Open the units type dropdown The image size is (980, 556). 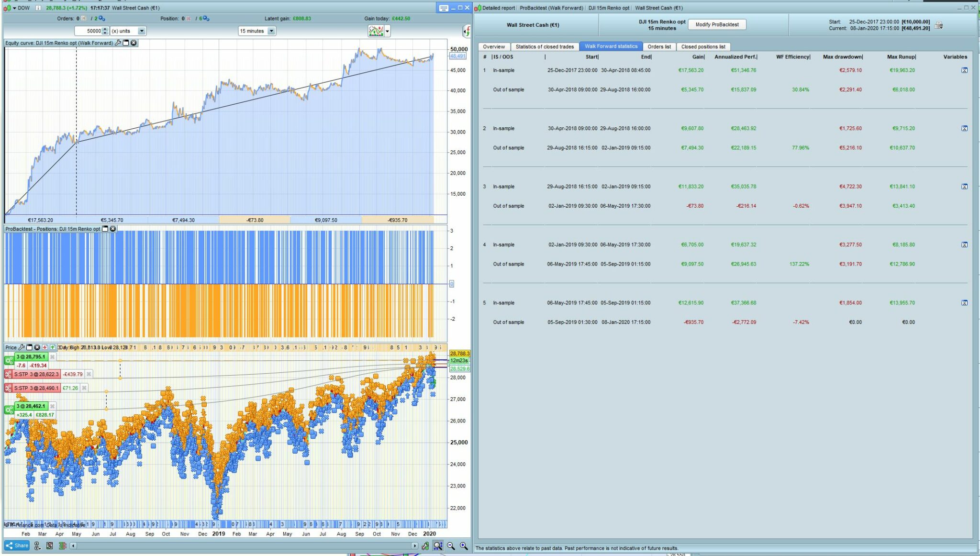click(x=142, y=31)
